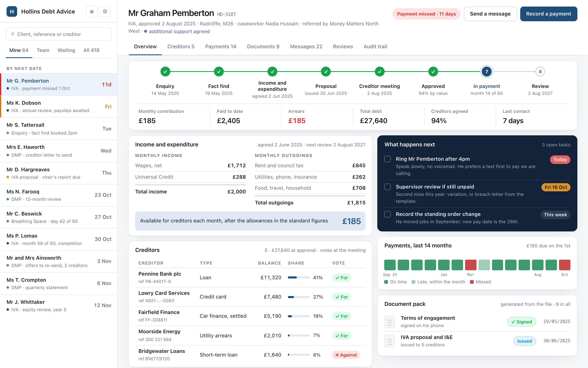This screenshot has width=588, height=368.
Task: Click the Fri 16 Oct due date tag
Action: point(556,187)
